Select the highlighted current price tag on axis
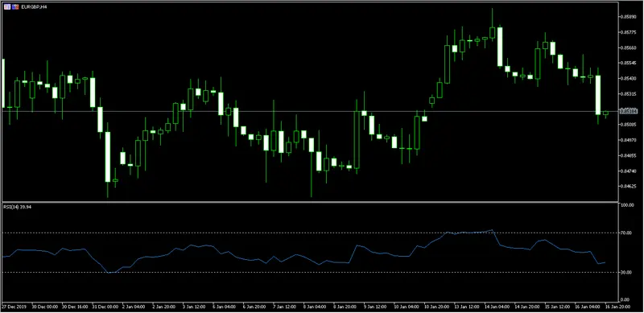Viewport: 644px width, 313px height. pos(629,110)
